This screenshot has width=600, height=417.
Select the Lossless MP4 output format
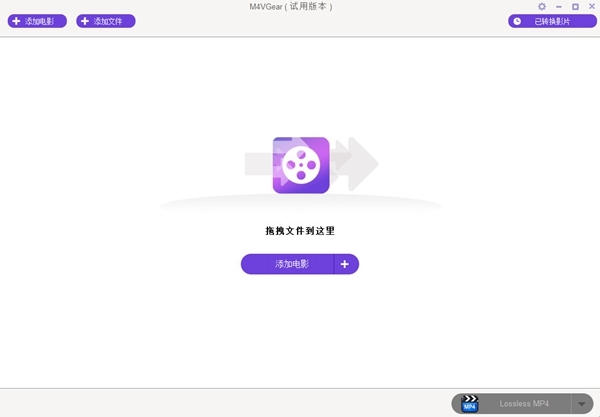[x=524, y=404]
